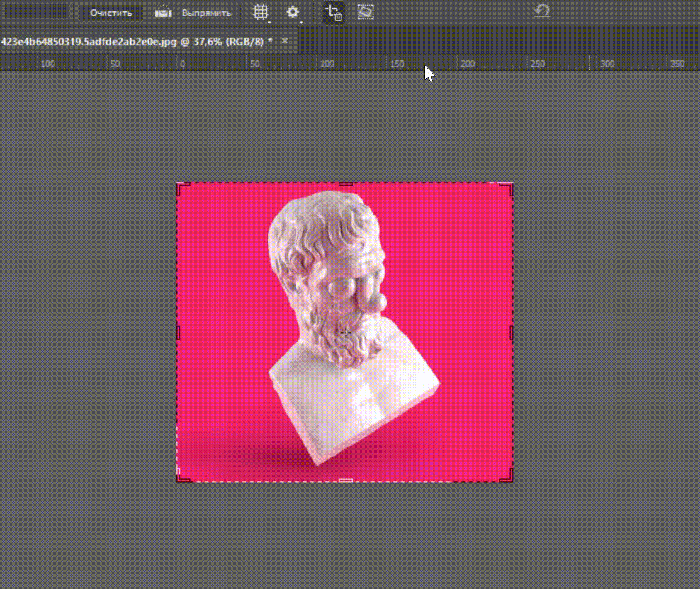Screen dimensions: 700x589
Task: Click the crop center crosshair point
Action: tap(346, 332)
